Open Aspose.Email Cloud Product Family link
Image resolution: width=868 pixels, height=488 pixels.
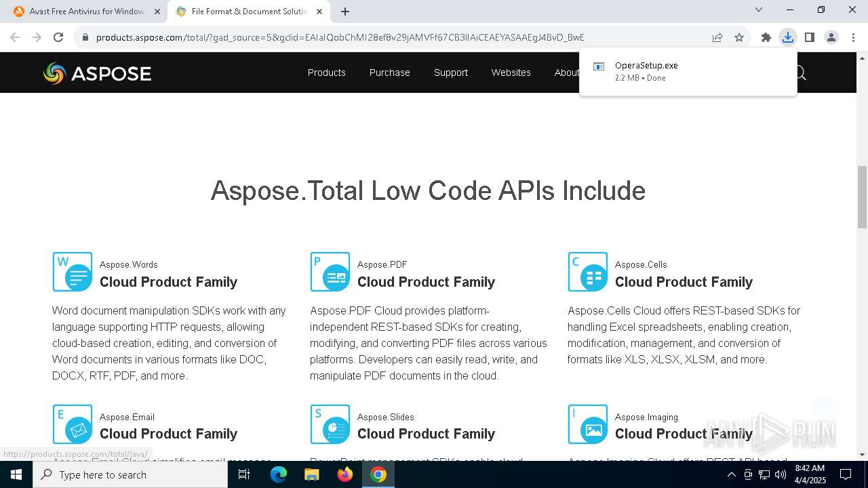coord(168,434)
